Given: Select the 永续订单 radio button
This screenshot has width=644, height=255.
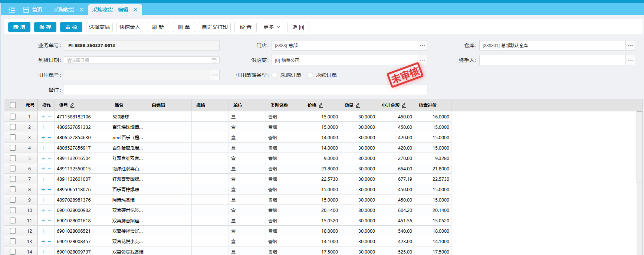Looking at the screenshot, I should [x=310, y=75].
